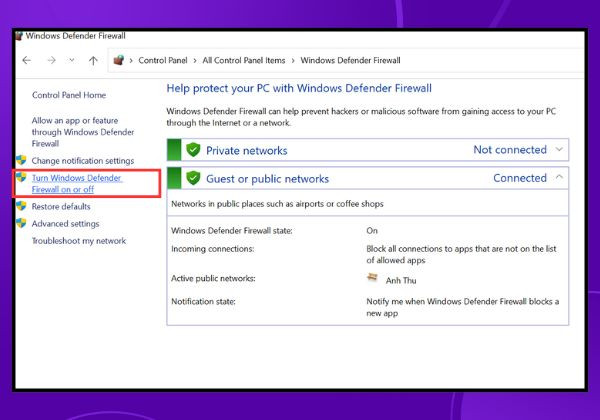
Task: Click shield icon beside Change notification settings
Action: (x=21, y=160)
